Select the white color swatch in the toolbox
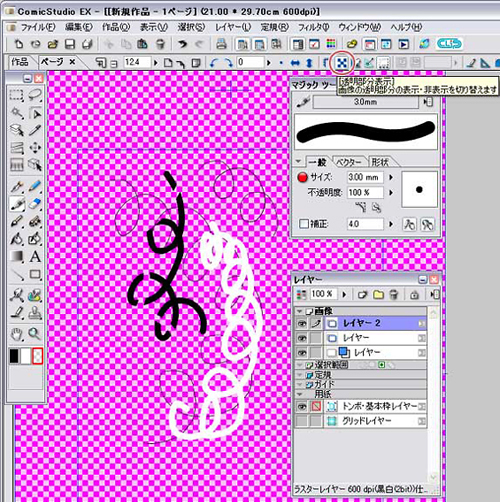 coord(26,356)
